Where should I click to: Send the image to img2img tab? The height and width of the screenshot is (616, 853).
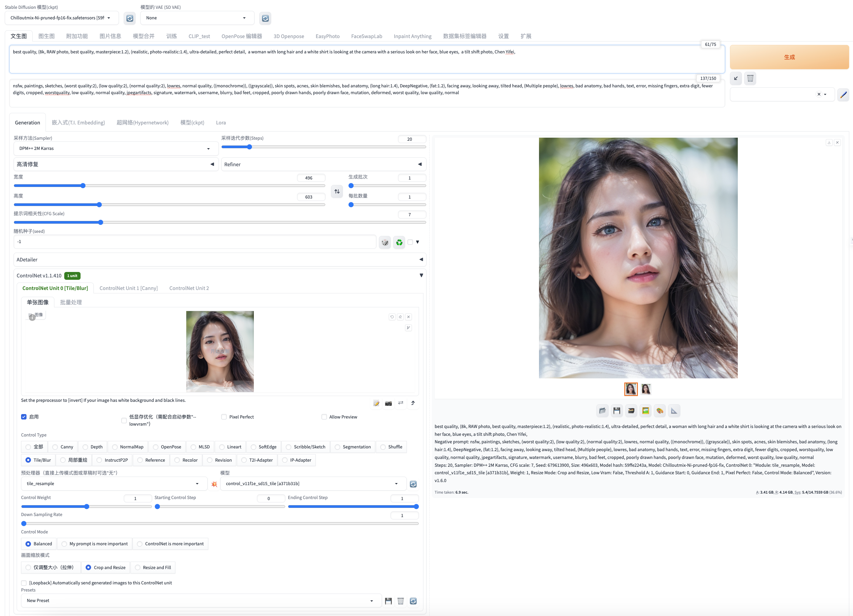pyautogui.click(x=645, y=411)
